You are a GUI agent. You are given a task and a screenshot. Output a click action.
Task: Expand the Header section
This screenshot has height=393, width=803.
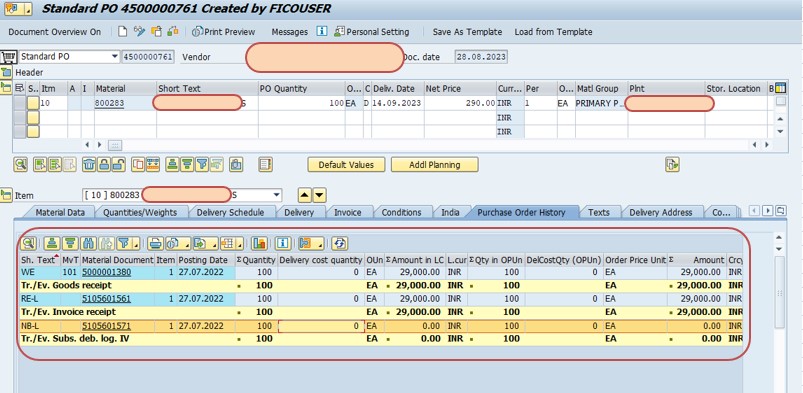click(x=6, y=72)
